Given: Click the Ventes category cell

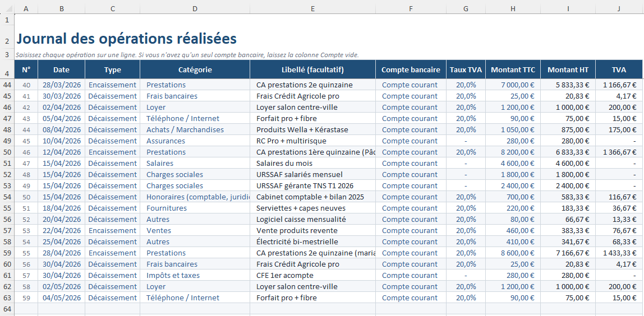Looking at the screenshot, I should click(195, 231).
